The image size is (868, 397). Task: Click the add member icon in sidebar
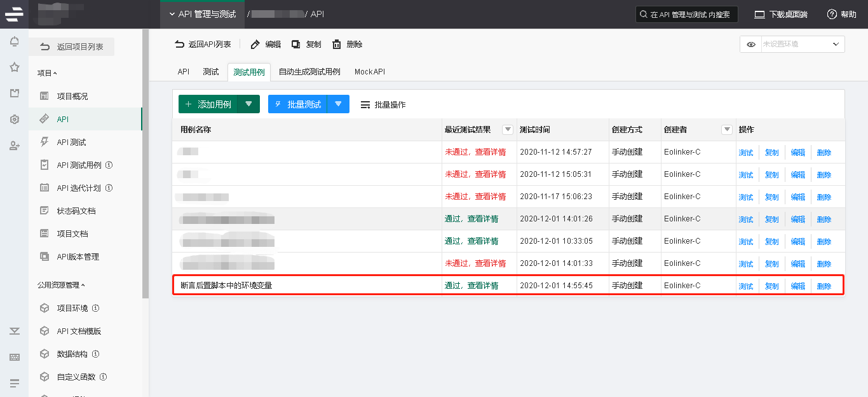point(14,146)
